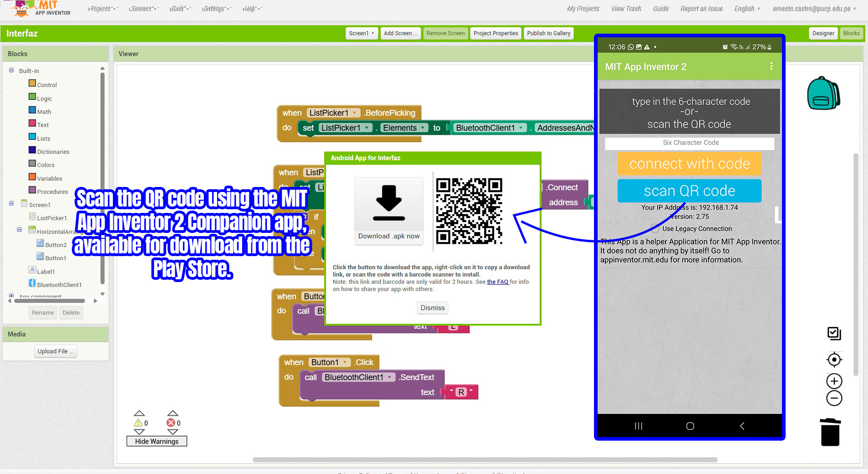The height and width of the screenshot is (474, 868).
Task: Tap the scan QR code button on phone
Action: click(689, 191)
